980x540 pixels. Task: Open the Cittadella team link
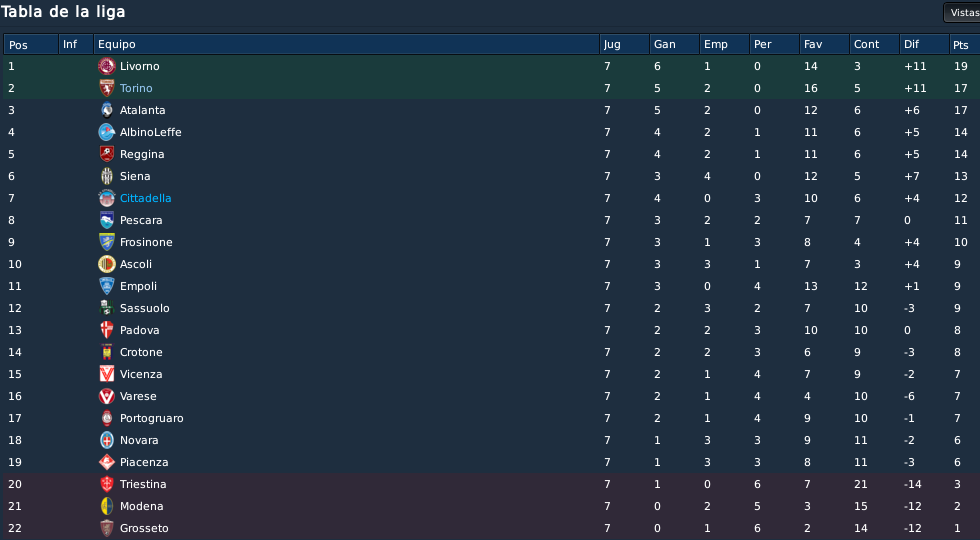pos(146,198)
